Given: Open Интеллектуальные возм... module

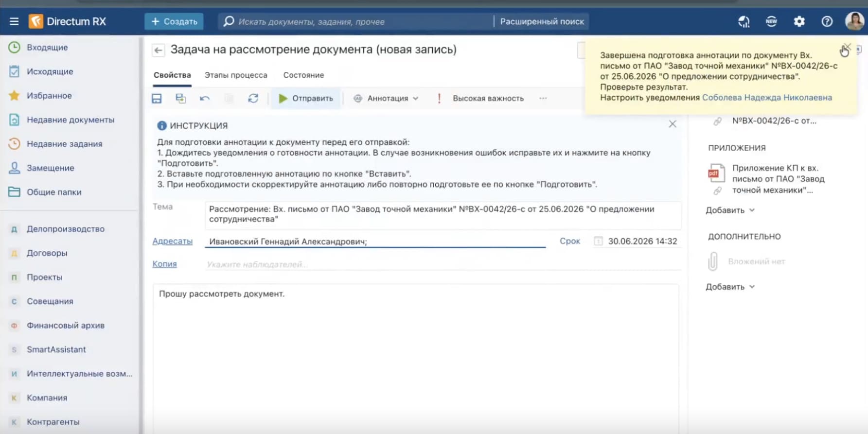Looking at the screenshot, I should click(x=79, y=374).
